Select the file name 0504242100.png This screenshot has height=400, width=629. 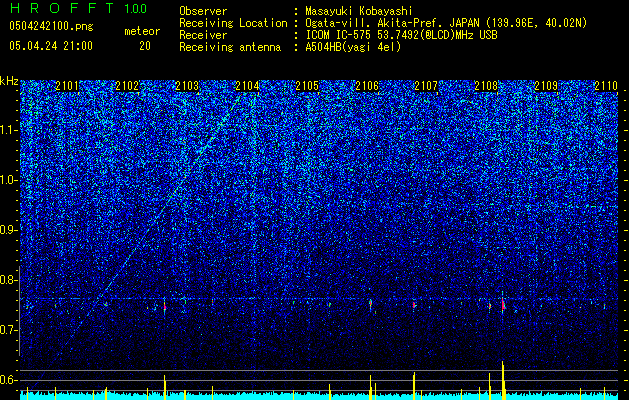[51, 26]
